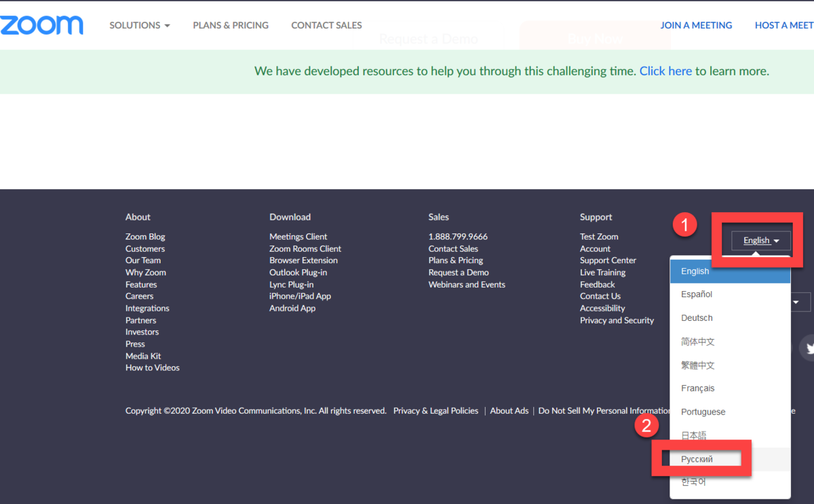This screenshot has height=504, width=814.
Task: Open the English language dropdown
Action: 761,241
